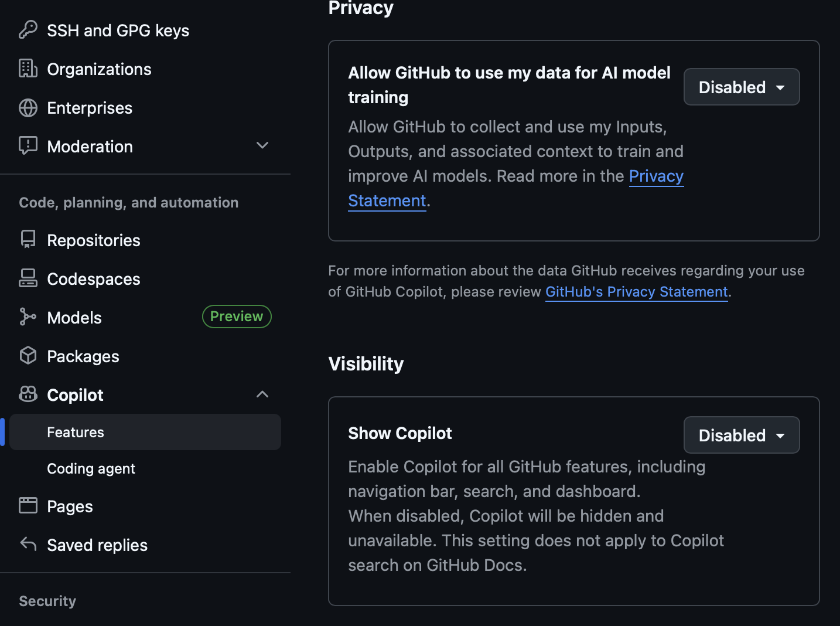Open the Coding agent settings page
Viewport: 840px width, 626px height.
[91, 469]
